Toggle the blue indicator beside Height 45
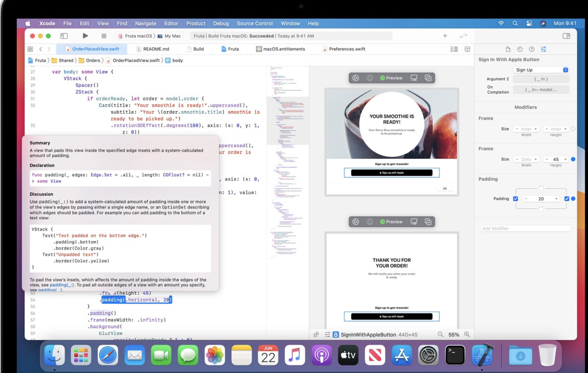 [x=573, y=159]
